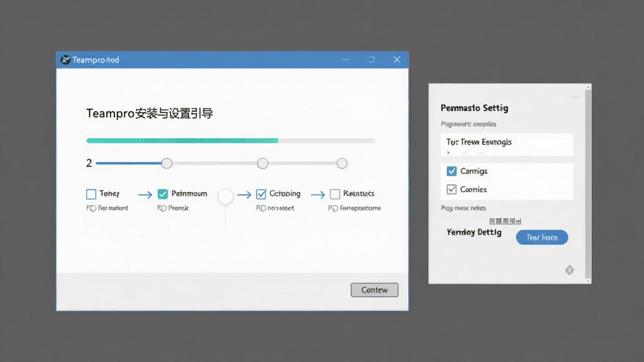644x362 pixels.
Task: Toggle the Coonies checkbox in settings panel
Action: [x=452, y=189]
